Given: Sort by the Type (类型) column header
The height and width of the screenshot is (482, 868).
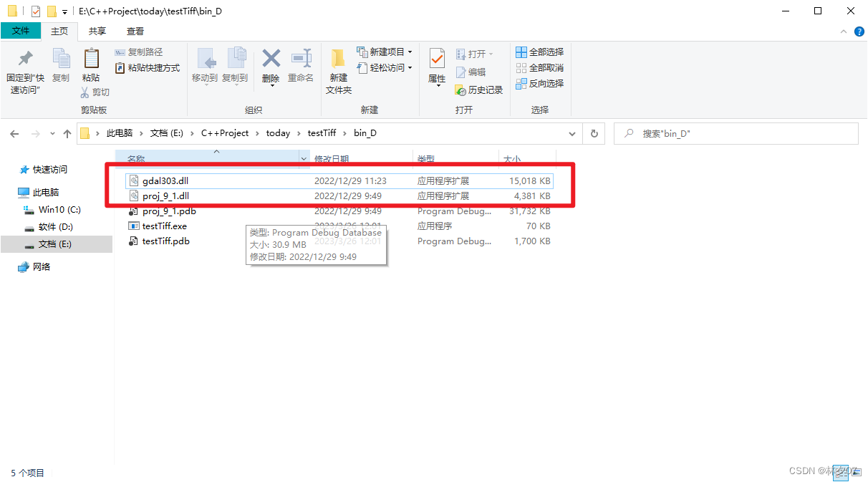Looking at the screenshot, I should tap(426, 159).
